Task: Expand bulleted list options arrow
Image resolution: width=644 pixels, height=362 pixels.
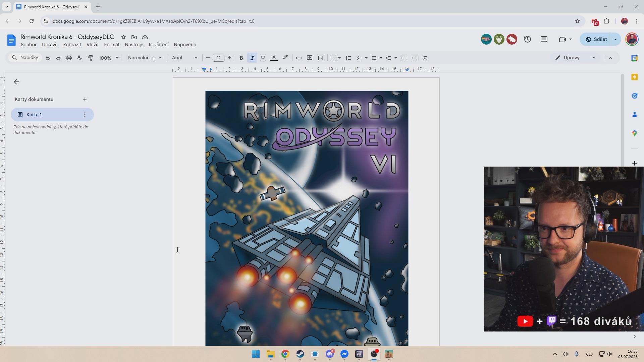Action: pyautogui.click(x=381, y=58)
